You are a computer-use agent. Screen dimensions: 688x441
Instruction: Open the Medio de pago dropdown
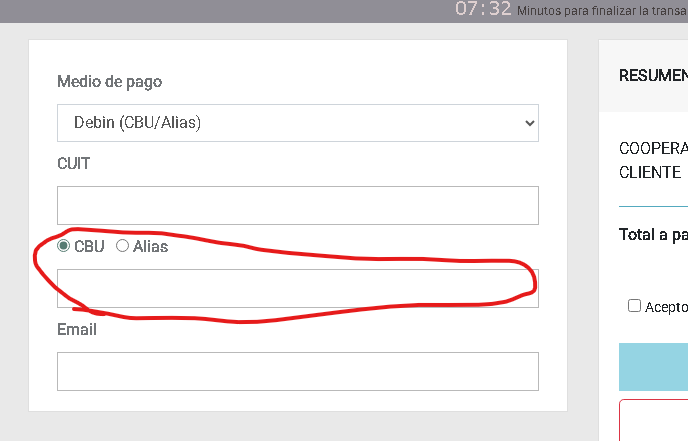tap(297, 123)
